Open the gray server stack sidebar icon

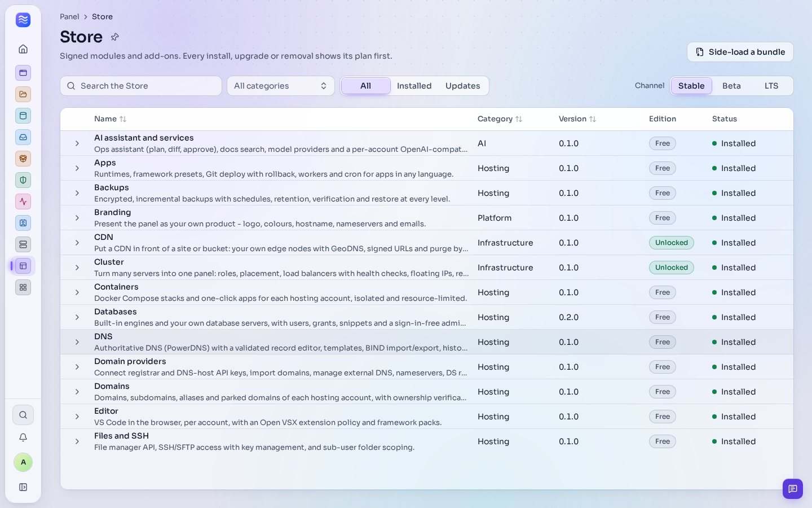[23, 244]
